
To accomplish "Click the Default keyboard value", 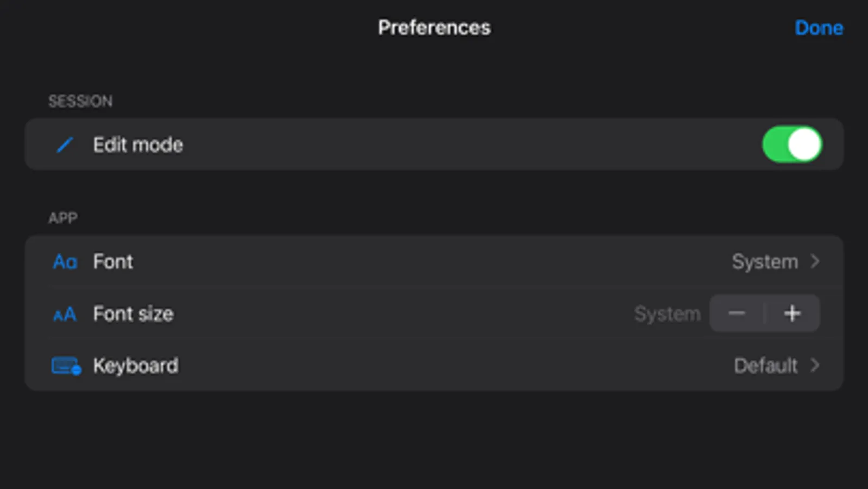I will (x=765, y=366).
